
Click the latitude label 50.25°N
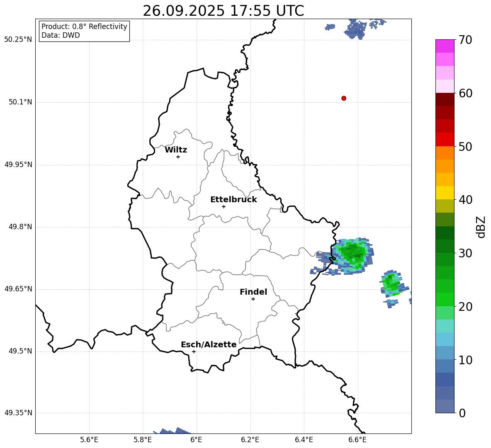click(x=18, y=40)
